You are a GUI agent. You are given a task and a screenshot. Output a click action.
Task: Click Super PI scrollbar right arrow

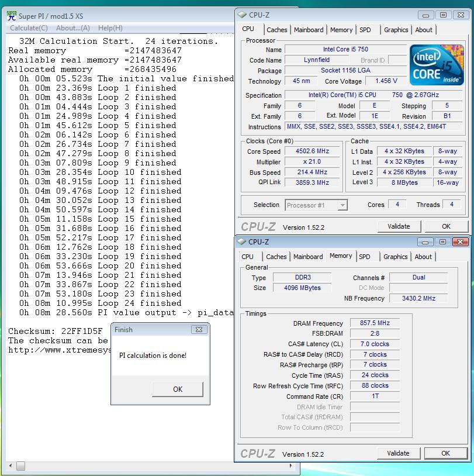tap(290, 465)
